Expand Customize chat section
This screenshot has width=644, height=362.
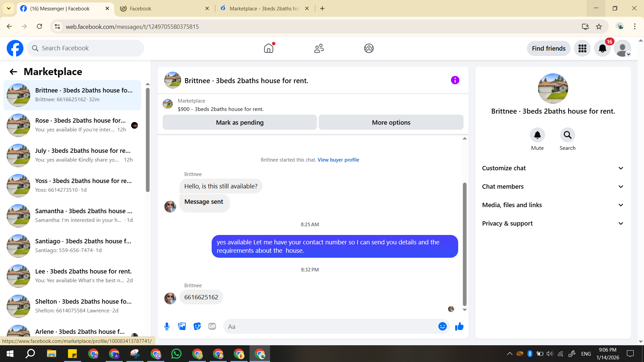[553, 168]
